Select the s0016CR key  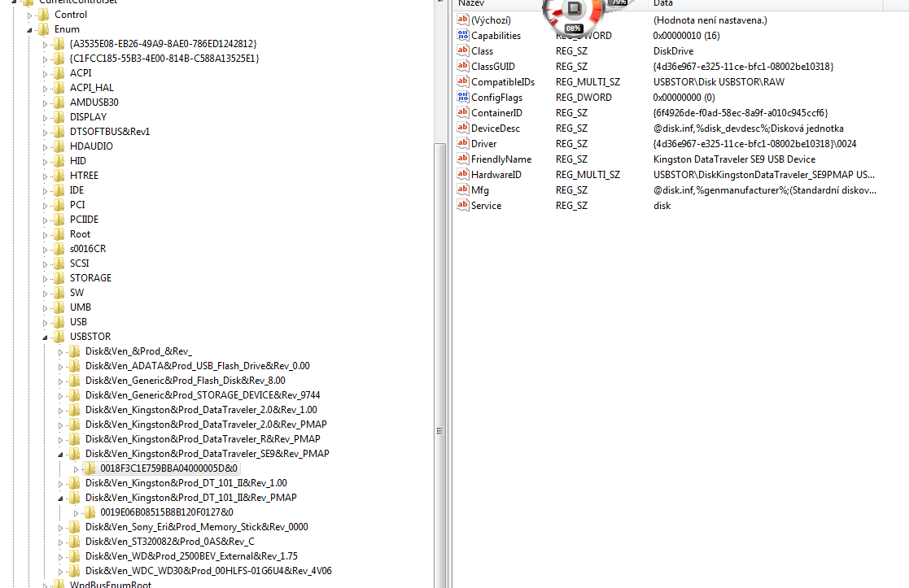[x=88, y=249]
